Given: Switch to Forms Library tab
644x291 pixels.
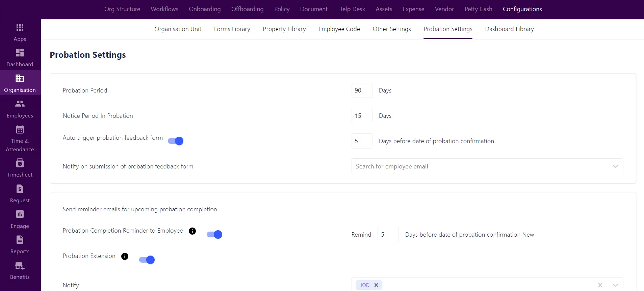Looking at the screenshot, I should pos(232,29).
